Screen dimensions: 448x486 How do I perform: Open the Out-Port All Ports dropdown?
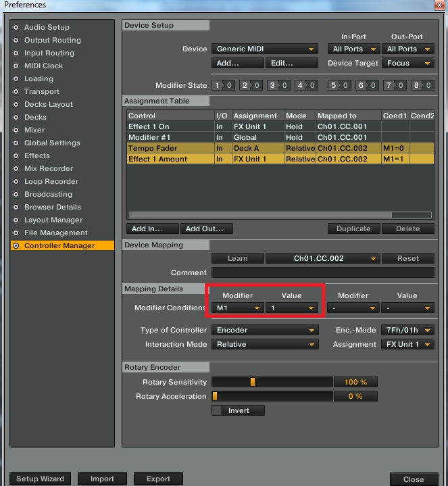coord(407,49)
